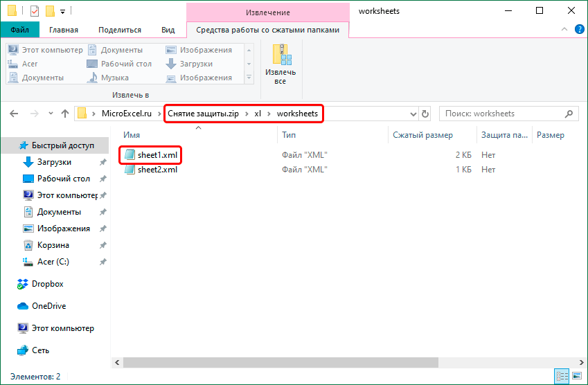Click the refresh icon beside address bar
The height and width of the screenshot is (385, 588).
[x=425, y=114]
